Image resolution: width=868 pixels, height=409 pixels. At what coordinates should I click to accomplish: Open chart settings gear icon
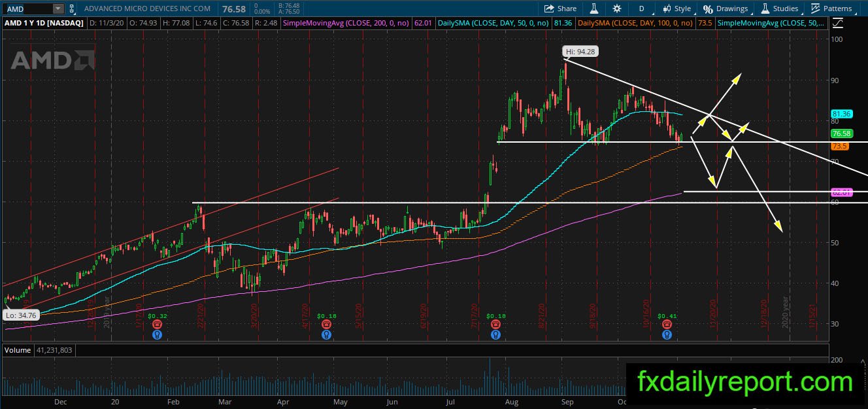click(617, 9)
